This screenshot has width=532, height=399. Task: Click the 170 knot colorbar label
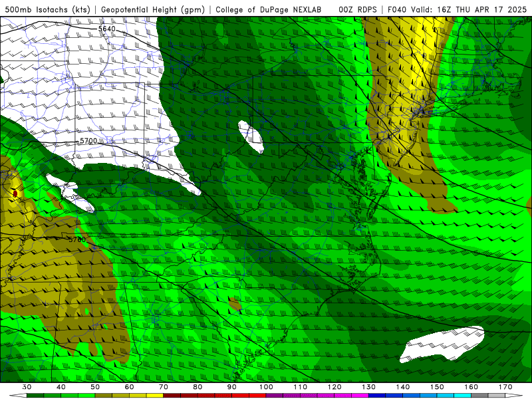pyautogui.click(x=505, y=387)
